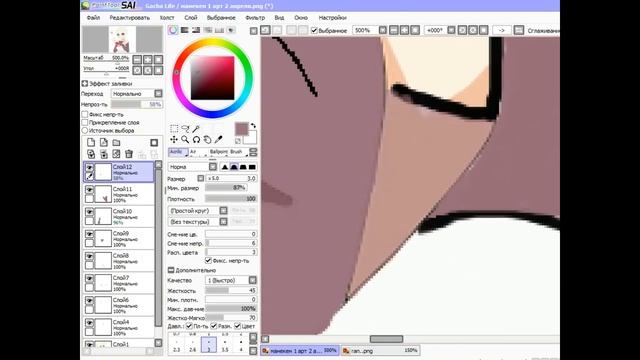Open the Переход blending mode dropdown
640x360 pixels.
pyautogui.click(x=158, y=93)
